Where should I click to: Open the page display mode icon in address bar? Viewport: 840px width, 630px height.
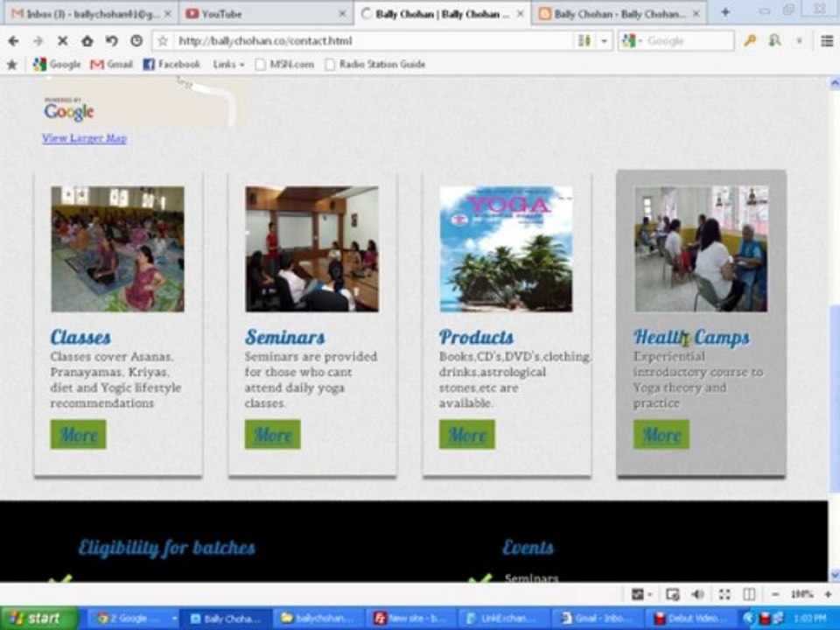tap(584, 41)
